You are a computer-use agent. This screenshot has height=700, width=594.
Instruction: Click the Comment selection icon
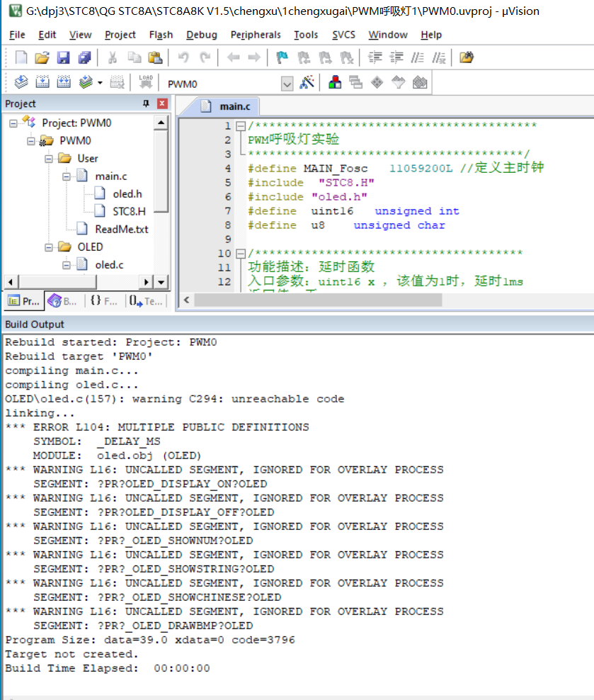[418, 57]
